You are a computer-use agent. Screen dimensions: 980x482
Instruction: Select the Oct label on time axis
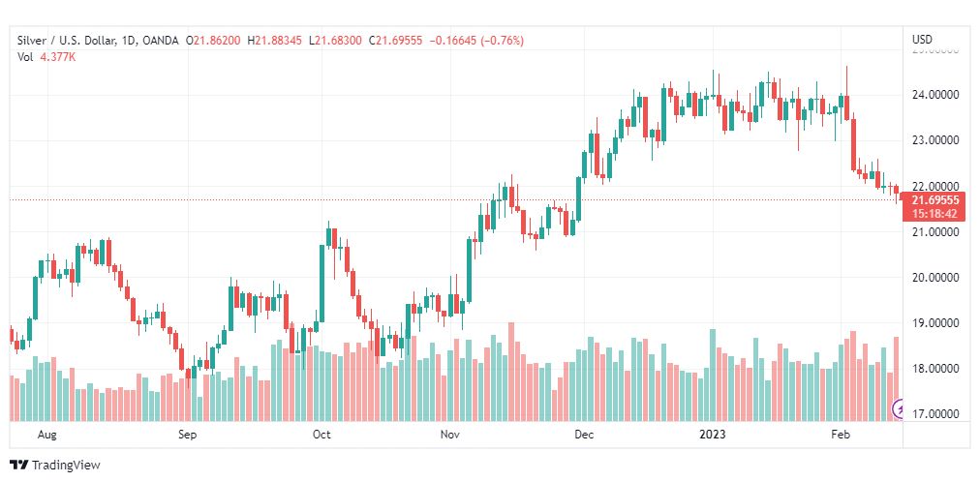tap(322, 434)
